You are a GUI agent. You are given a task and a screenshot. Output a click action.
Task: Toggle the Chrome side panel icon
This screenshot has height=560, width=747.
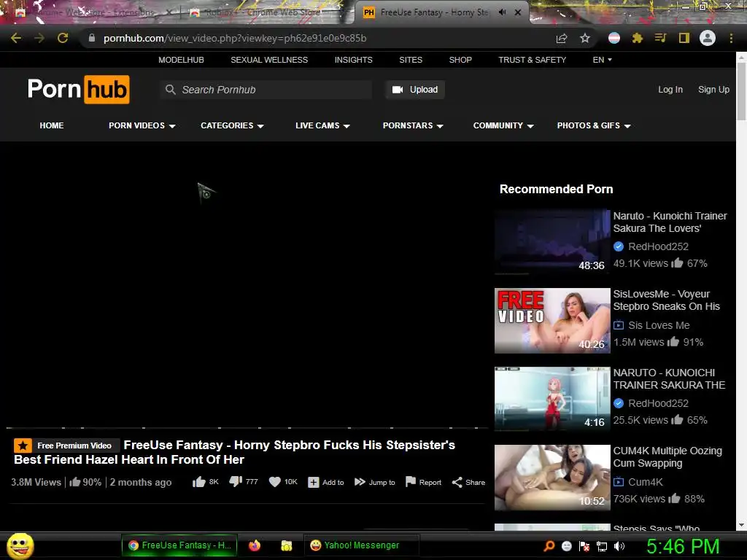click(684, 38)
